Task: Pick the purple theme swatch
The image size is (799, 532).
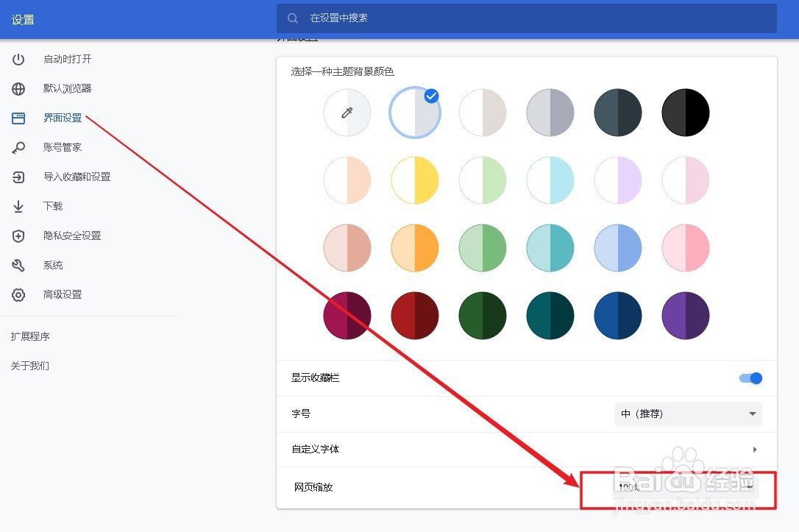Action: point(686,316)
